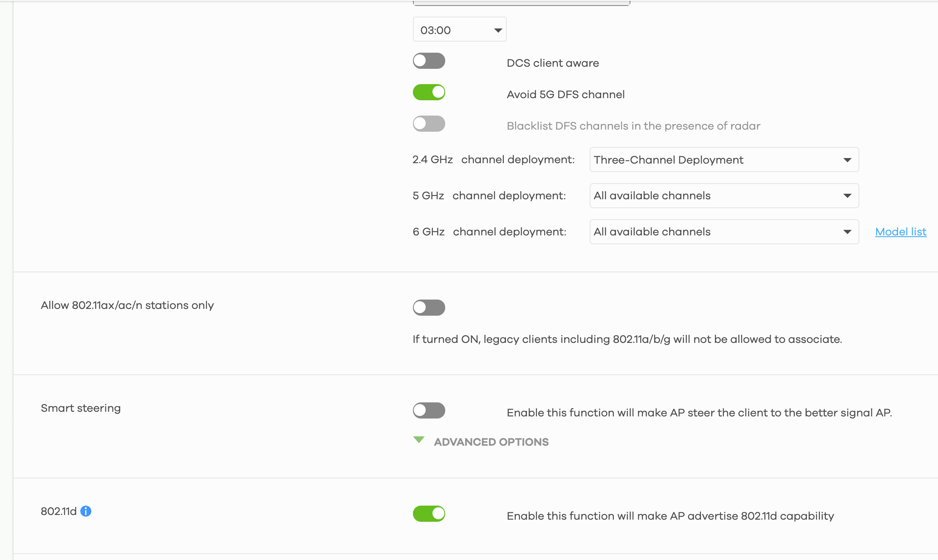Screen dimensions: 938x560
Task: Click the partially visible field above 03:00
Action: [521, 3]
